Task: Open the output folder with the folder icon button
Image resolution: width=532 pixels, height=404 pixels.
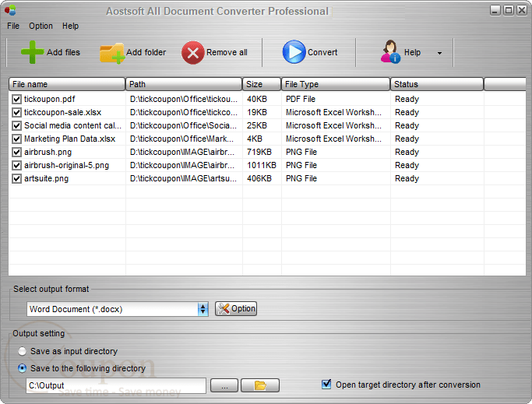Action: [260, 385]
